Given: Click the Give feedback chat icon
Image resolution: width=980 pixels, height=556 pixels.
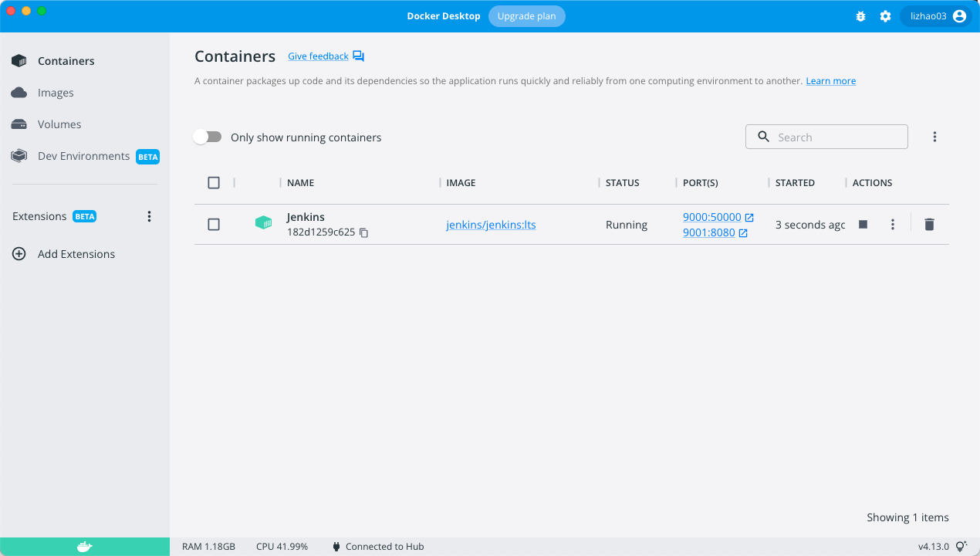Looking at the screenshot, I should (358, 56).
